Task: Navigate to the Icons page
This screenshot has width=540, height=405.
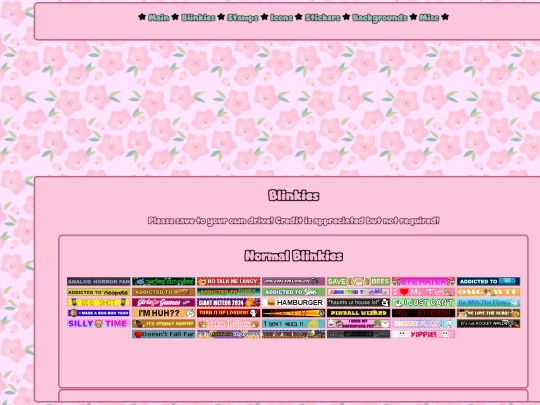Action: (x=281, y=18)
